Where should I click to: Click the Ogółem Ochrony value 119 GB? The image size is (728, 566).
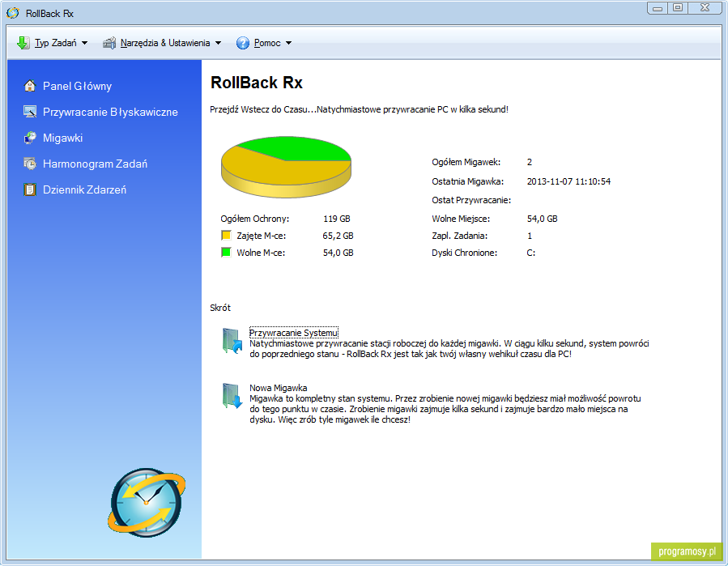(337, 219)
